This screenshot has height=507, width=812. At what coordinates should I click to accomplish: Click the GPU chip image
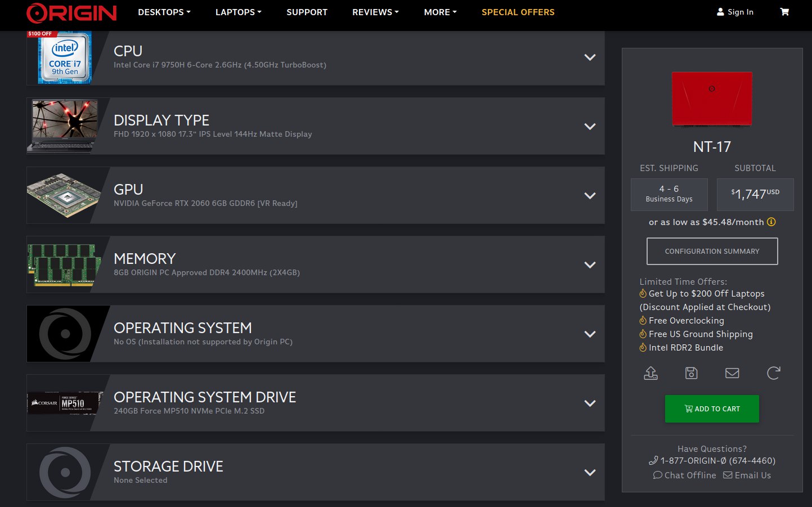pyautogui.click(x=64, y=195)
